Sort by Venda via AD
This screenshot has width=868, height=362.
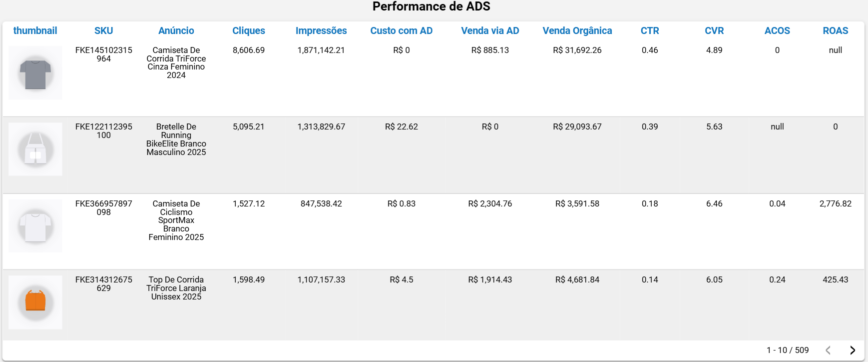click(490, 30)
